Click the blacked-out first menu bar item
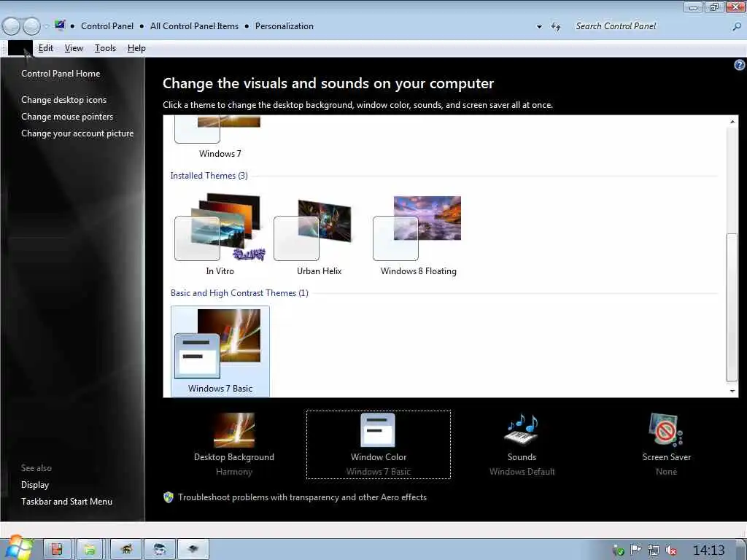Image resolution: width=747 pixels, height=560 pixels. tap(20, 48)
